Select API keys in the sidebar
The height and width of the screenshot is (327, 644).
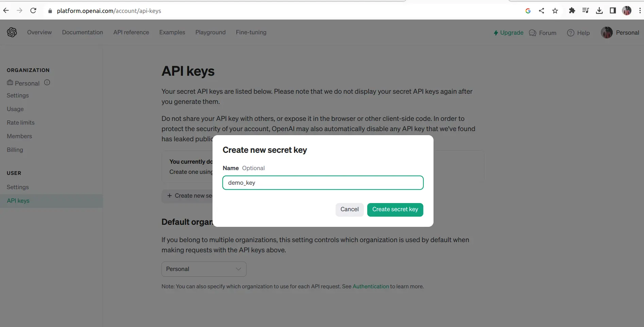(x=51, y=201)
